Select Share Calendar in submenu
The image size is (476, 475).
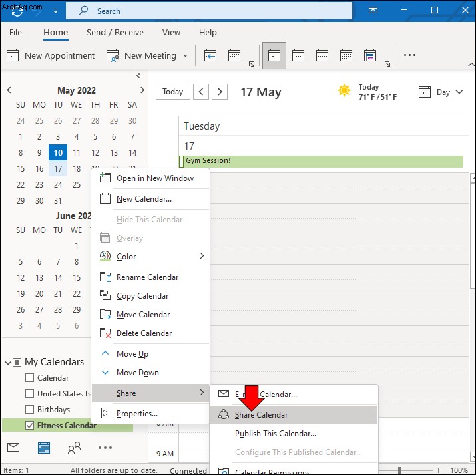294,415
